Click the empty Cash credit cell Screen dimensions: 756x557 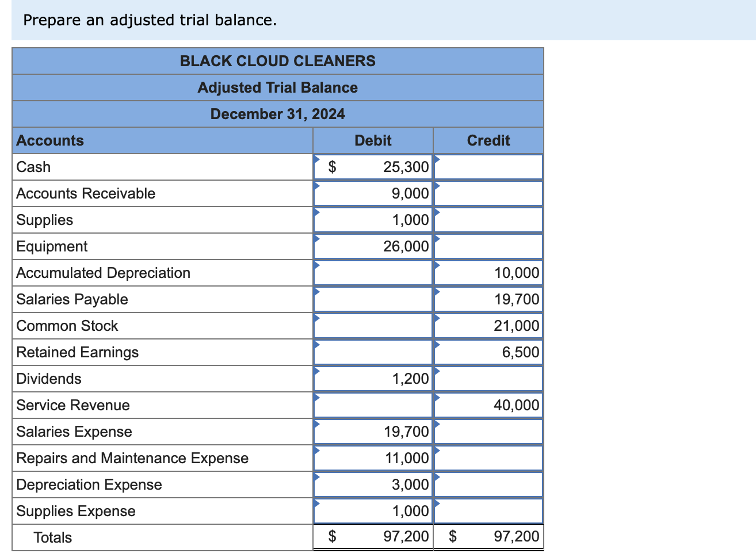tap(488, 167)
